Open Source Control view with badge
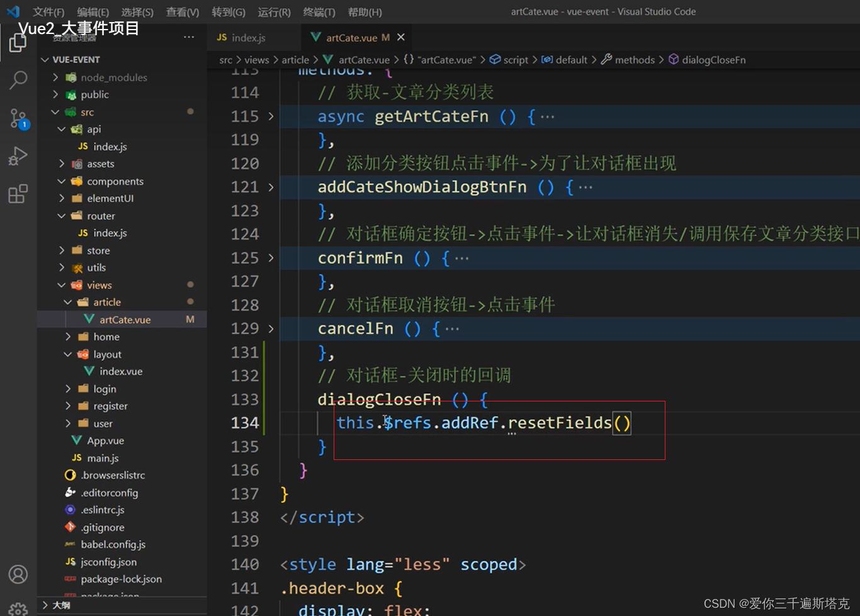 tap(18, 118)
